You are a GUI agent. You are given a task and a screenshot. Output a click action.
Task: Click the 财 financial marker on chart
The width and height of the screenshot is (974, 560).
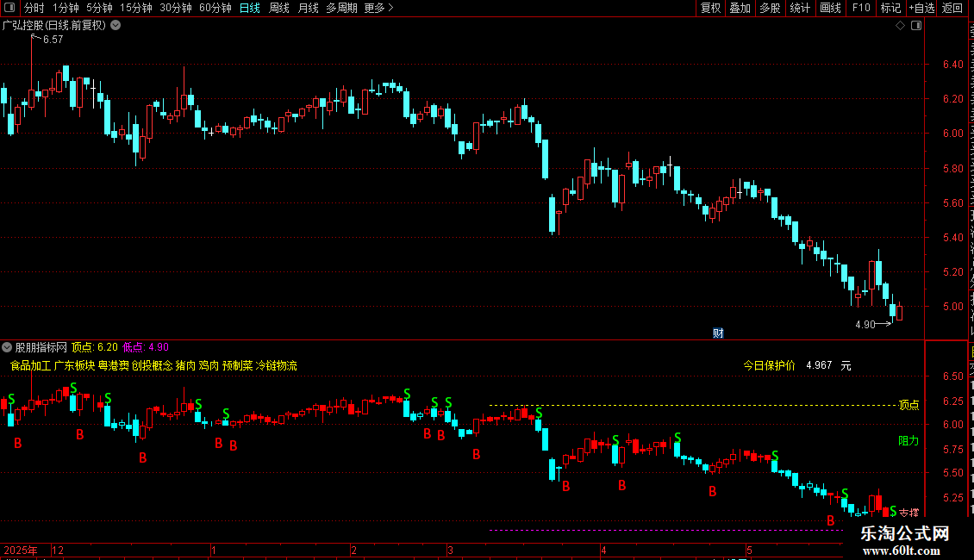718,333
